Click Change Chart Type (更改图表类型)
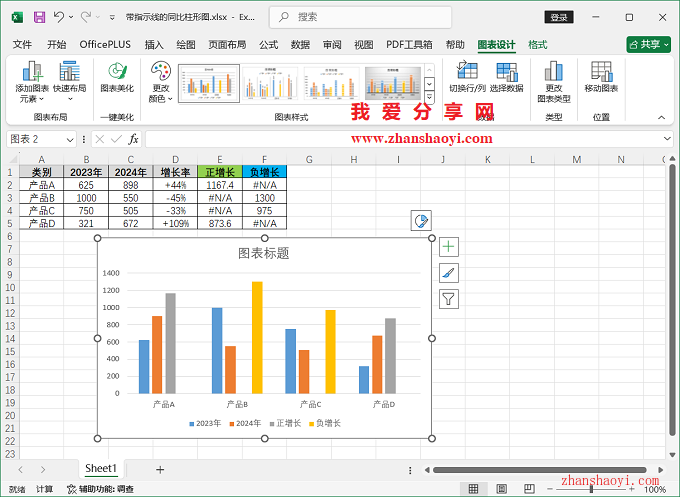 click(x=553, y=80)
